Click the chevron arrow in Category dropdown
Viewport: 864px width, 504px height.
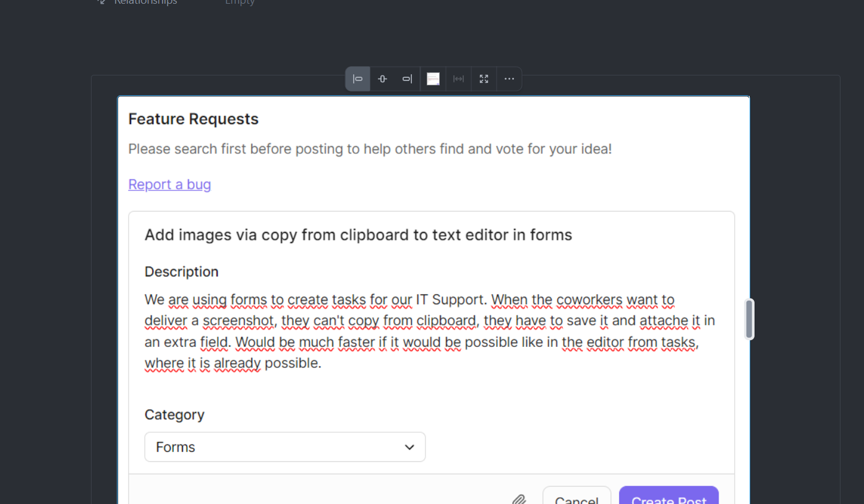pos(409,447)
